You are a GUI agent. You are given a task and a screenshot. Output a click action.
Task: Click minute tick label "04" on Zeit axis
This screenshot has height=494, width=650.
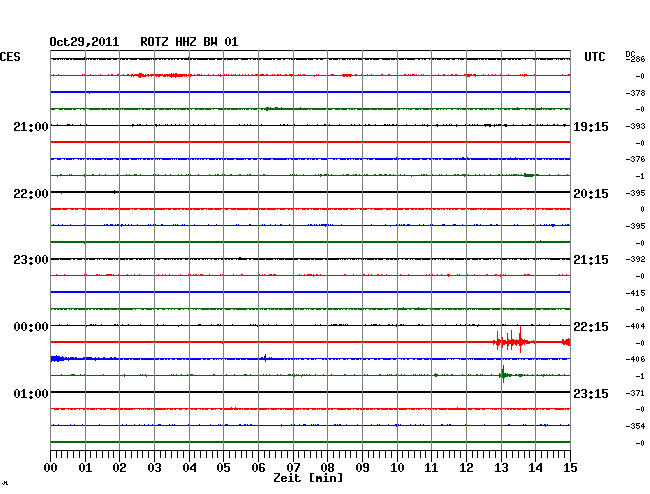pyautogui.click(x=189, y=468)
